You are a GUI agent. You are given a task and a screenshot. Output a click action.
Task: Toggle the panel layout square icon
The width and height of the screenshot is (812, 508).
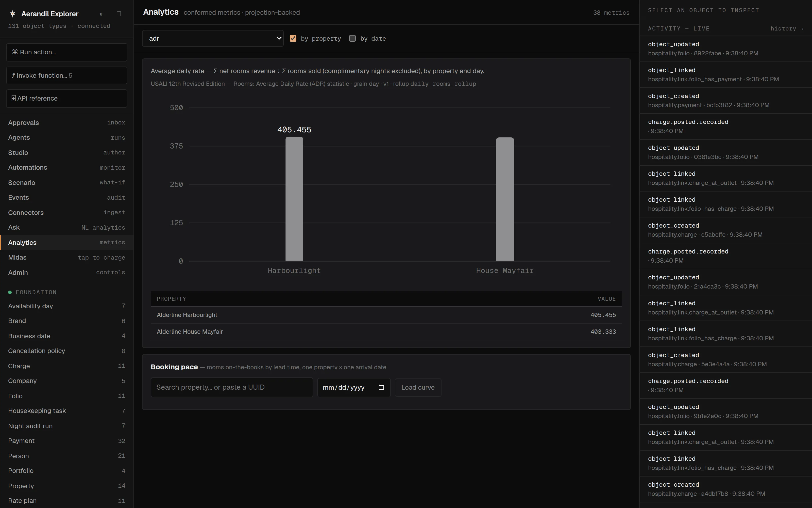click(x=119, y=14)
